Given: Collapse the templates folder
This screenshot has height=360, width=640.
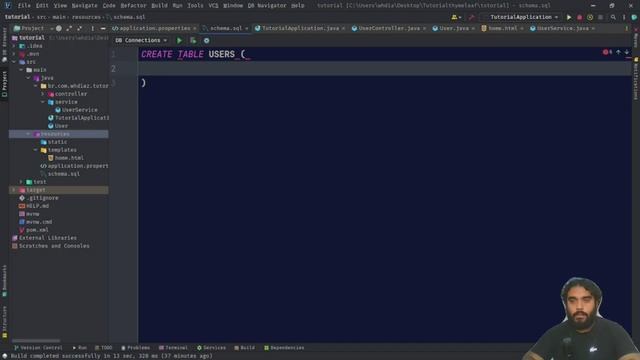Looking at the screenshot, I should (36, 150).
